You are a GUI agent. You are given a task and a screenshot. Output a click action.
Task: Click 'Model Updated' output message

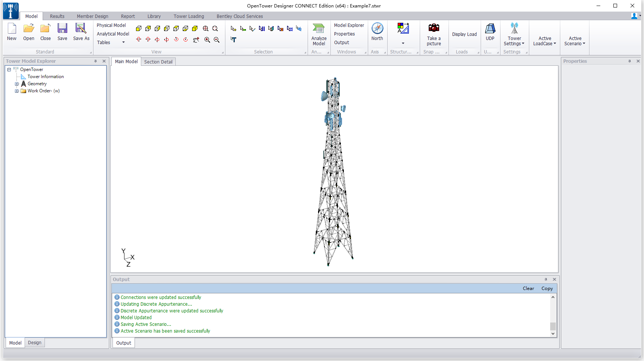(136, 317)
